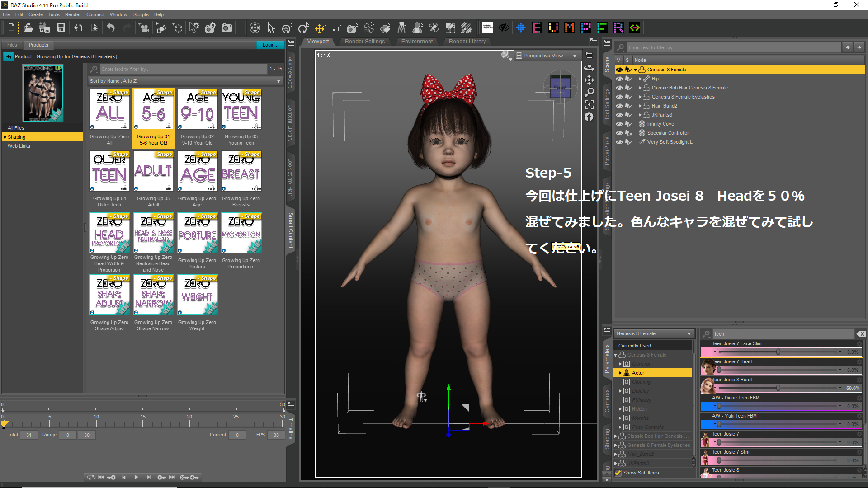
Task: Click the add keyframe (plus key) button
Action: tap(194, 477)
